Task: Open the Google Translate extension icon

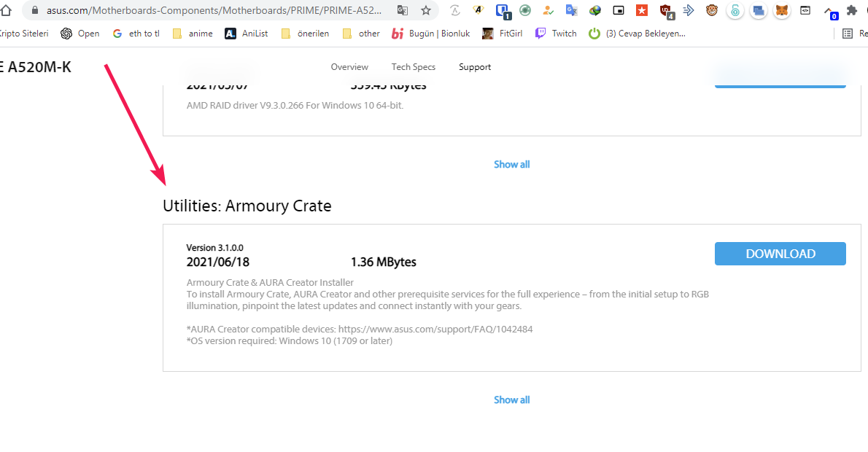Action: pyautogui.click(x=571, y=10)
